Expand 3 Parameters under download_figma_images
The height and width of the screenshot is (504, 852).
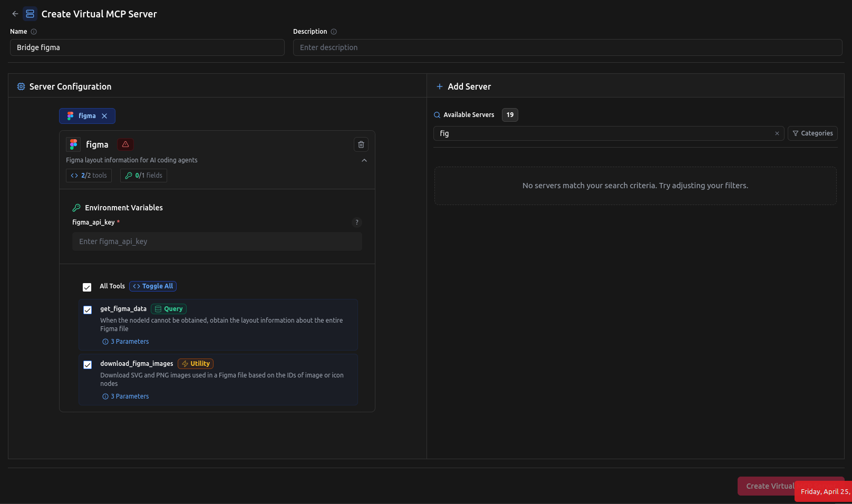click(x=126, y=396)
